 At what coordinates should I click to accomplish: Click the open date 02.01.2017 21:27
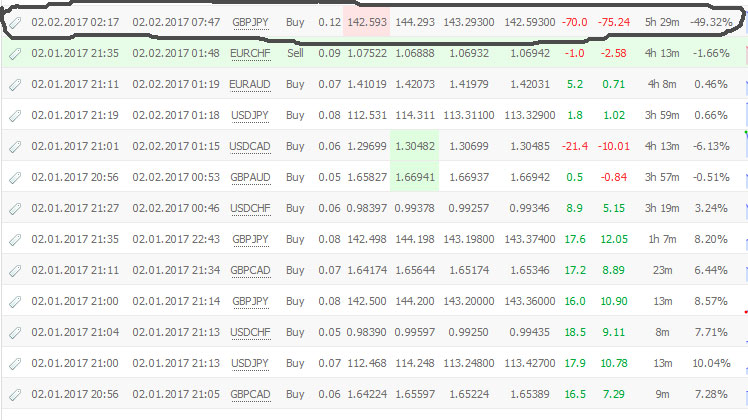(x=75, y=208)
